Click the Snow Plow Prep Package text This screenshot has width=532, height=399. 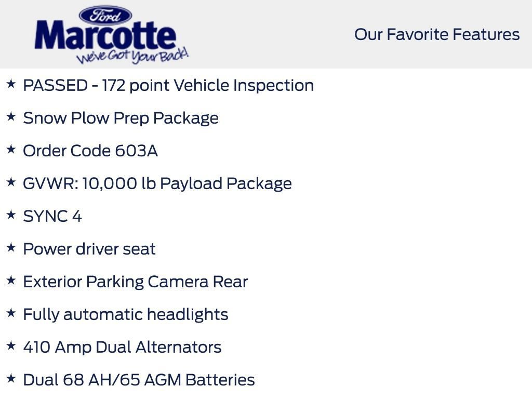tap(121, 118)
